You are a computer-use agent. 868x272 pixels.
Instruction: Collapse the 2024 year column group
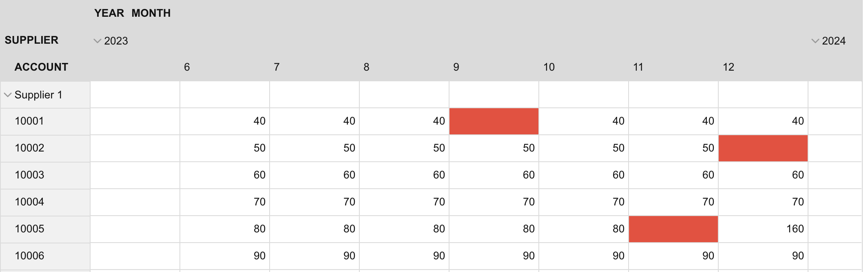(815, 41)
